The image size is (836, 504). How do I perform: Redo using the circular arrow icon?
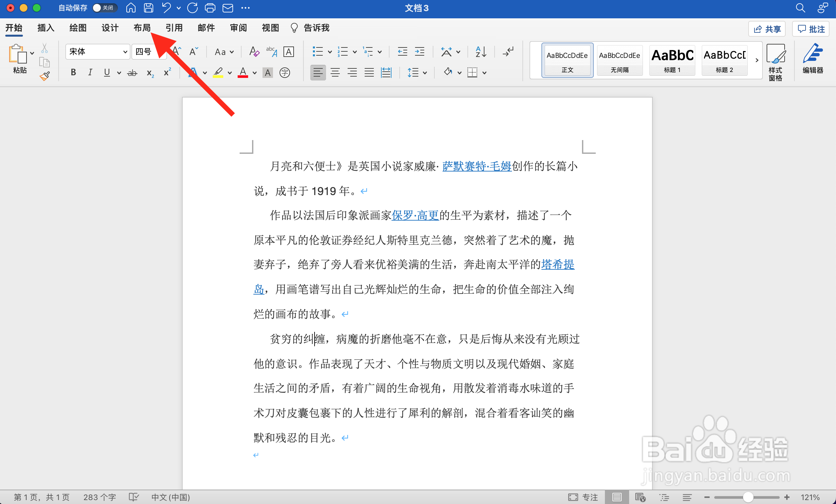click(x=192, y=8)
